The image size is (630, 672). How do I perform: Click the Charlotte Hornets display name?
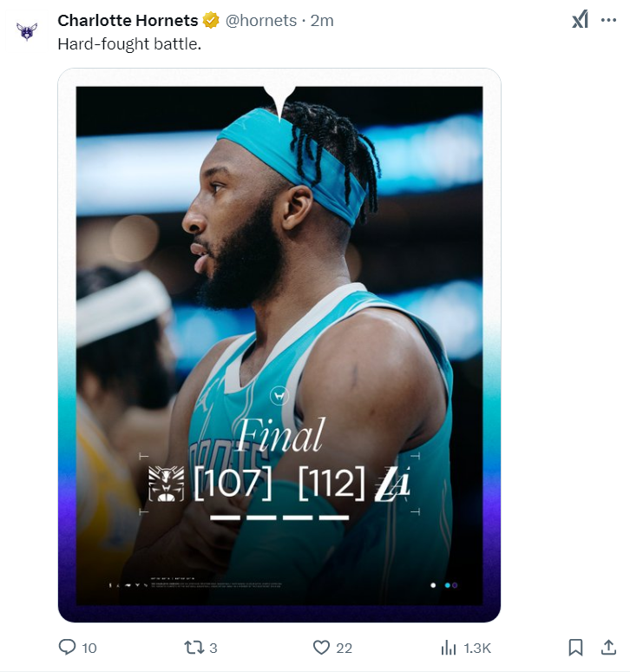(128, 20)
